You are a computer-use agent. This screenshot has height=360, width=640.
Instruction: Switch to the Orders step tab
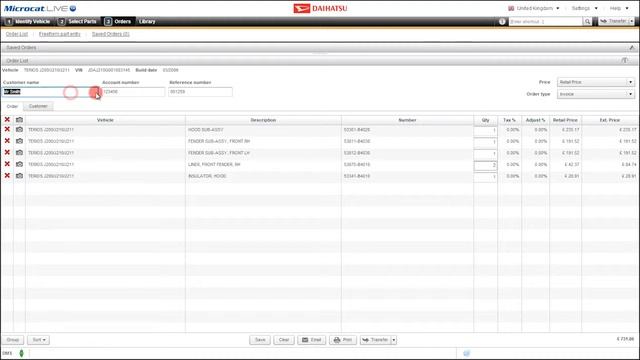point(118,21)
